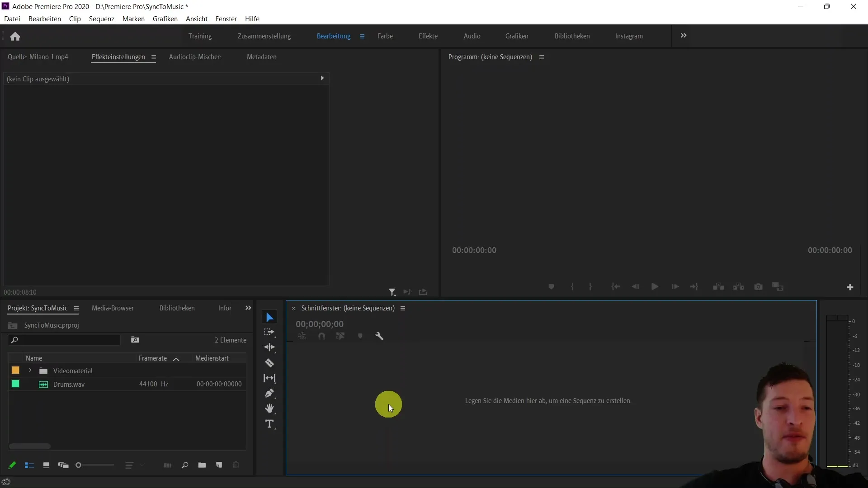
Task: Click export icon in Effekteinstellungen footer
Action: (x=423, y=292)
